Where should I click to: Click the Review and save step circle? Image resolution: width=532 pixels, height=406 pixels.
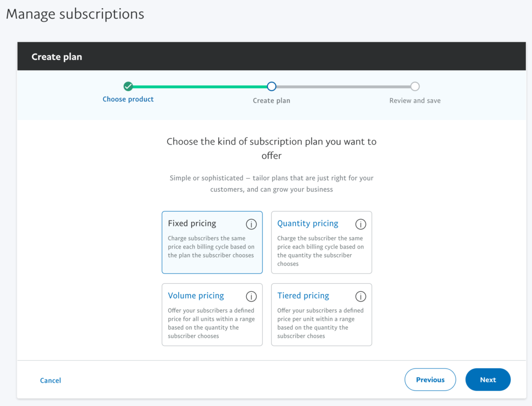[415, 87]
